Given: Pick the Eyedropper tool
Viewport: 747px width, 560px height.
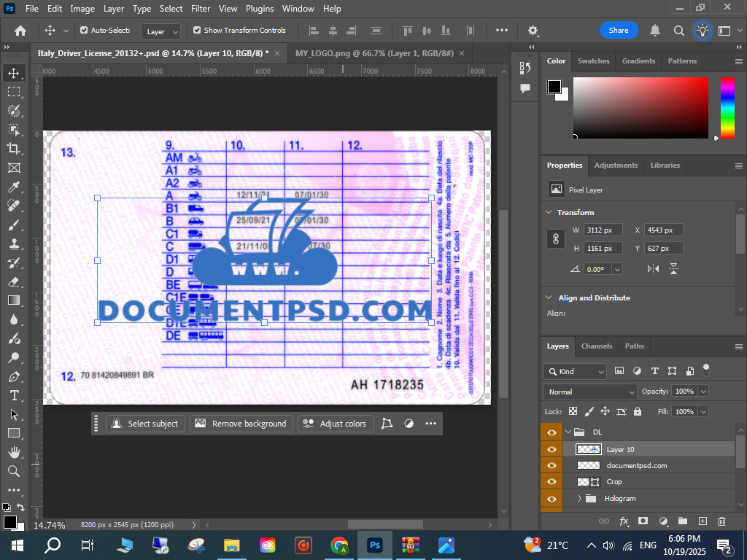Looking at the screenshot, I should tap(14, 187).
